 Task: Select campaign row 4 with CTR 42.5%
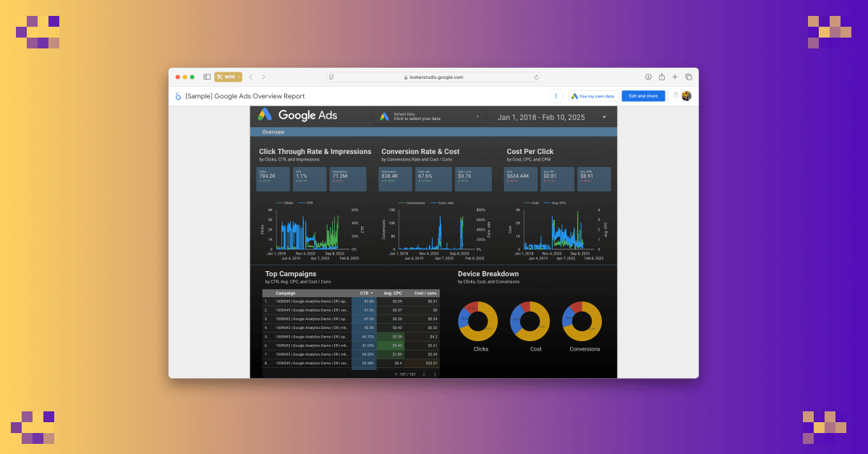click(x=351, y=327)
